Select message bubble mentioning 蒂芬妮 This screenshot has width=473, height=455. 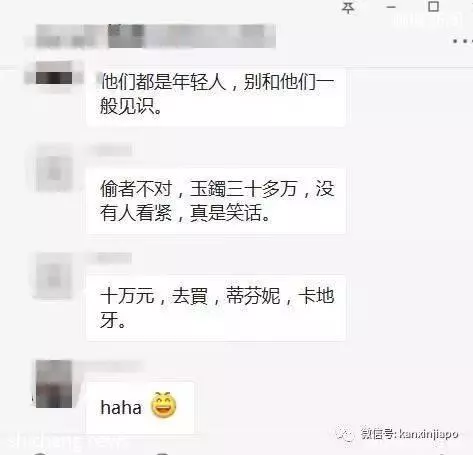pos(216,308)
